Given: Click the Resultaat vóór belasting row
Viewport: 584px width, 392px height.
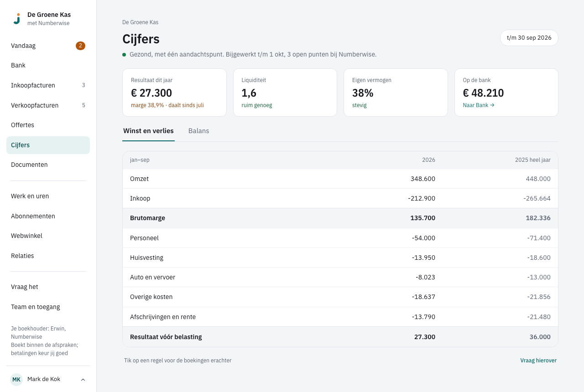Looking at the screenshot, I should 340,337.
